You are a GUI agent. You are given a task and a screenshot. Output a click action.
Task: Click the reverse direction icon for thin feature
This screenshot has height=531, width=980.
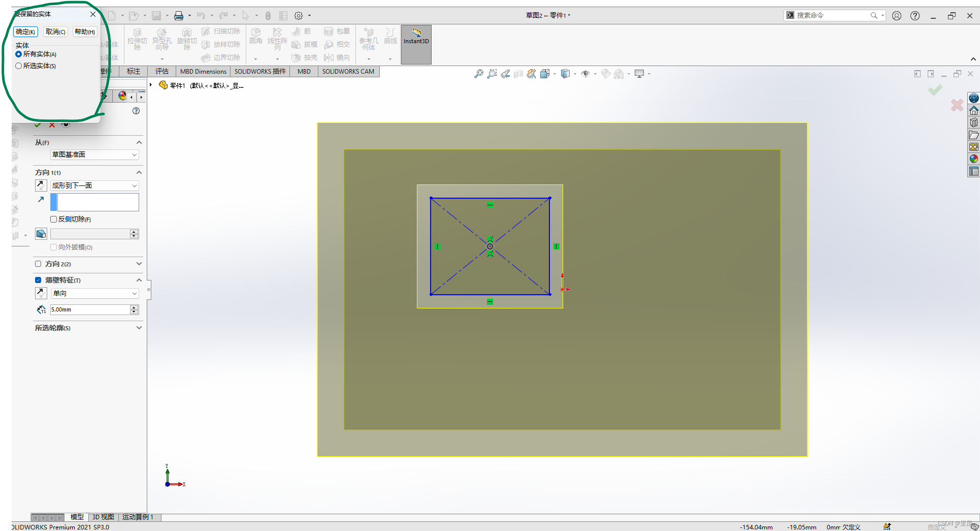point(41,293)
